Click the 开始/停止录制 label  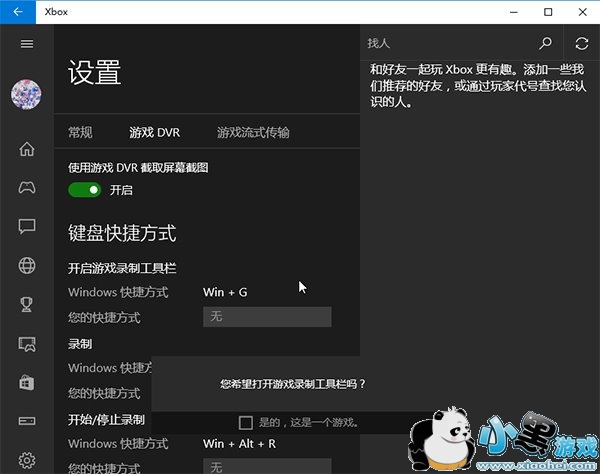tap(106, 420)
